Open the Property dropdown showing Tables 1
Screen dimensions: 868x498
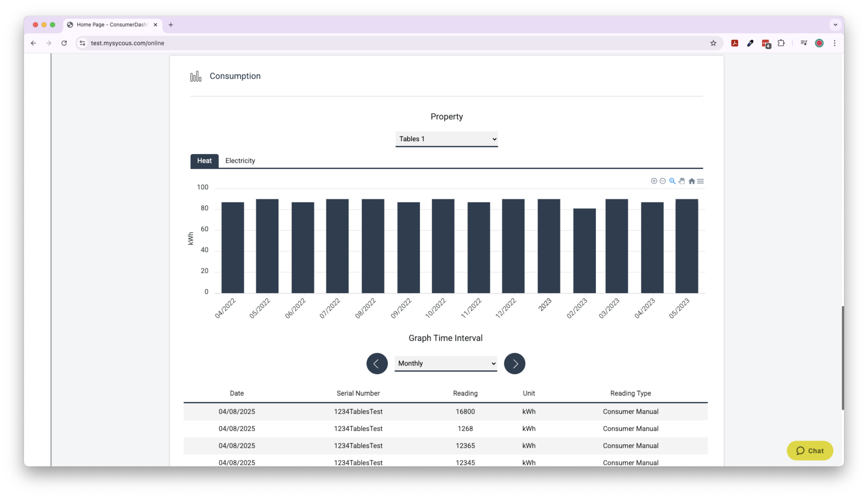pos(446,139)
